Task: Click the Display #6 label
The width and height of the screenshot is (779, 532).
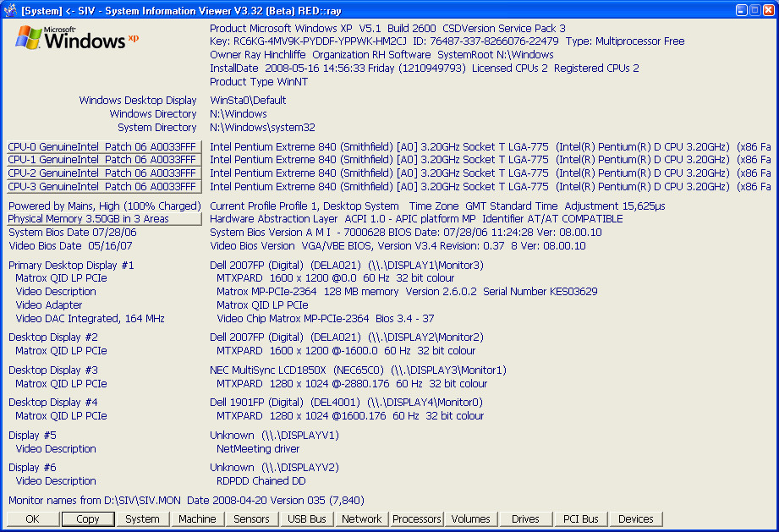Action: click(32, 468)
